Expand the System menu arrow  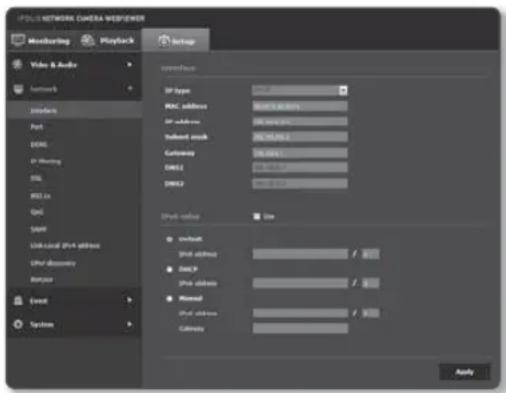129,324
